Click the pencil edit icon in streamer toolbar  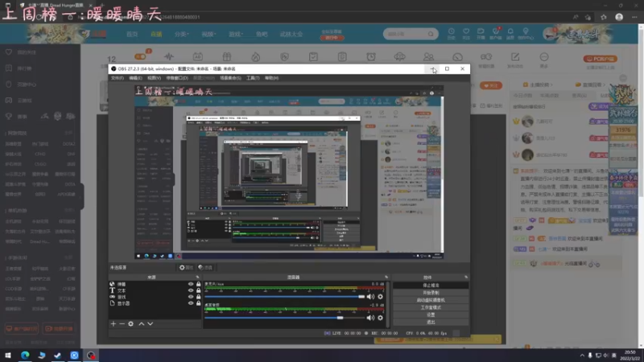click(x=515, y=56)
